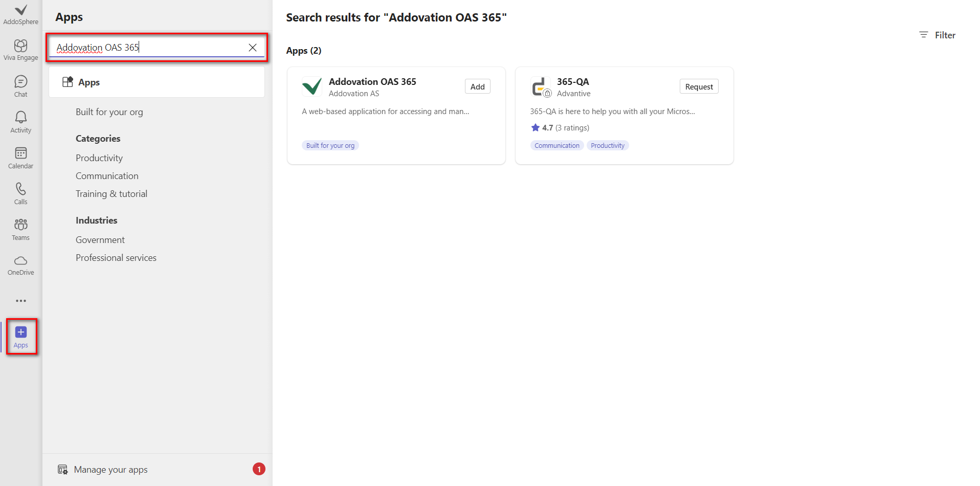Viewport: 980px width, 486px height.
Task: Select Built for your org section
Action: 109,112
